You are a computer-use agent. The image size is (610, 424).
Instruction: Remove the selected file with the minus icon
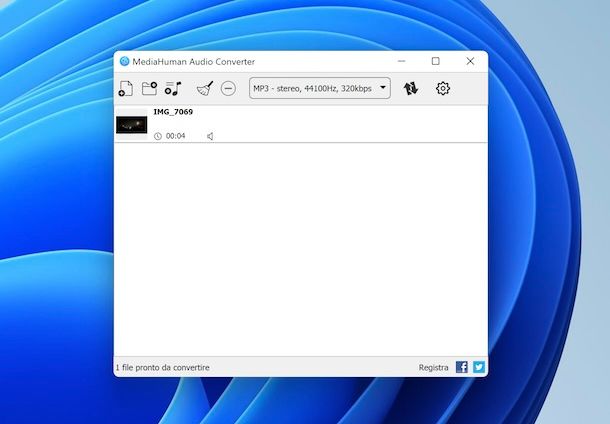coord(228,88)
